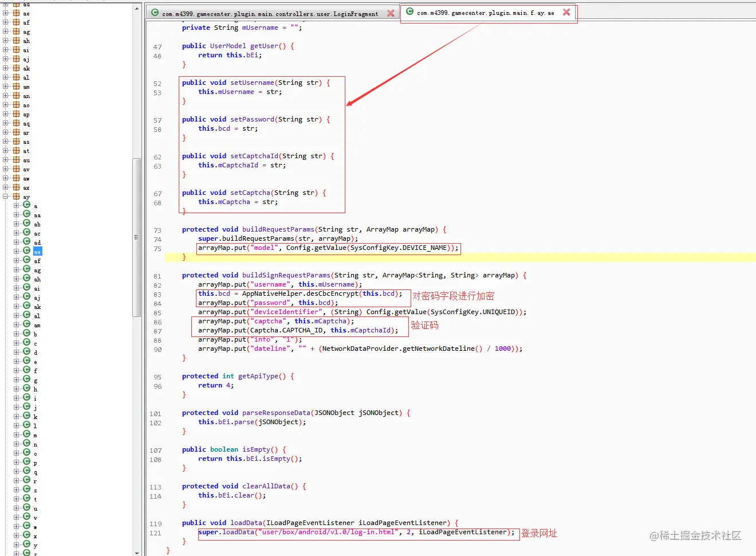
Task: Click the class icon for class b
Action: click(26, 334)
